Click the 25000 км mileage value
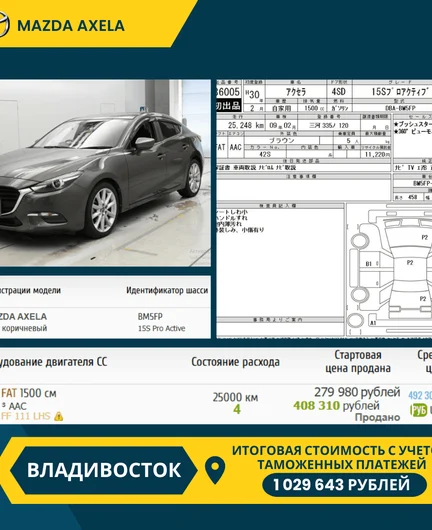The height and width of the screenshot is (530, 432). pos(235,397)
